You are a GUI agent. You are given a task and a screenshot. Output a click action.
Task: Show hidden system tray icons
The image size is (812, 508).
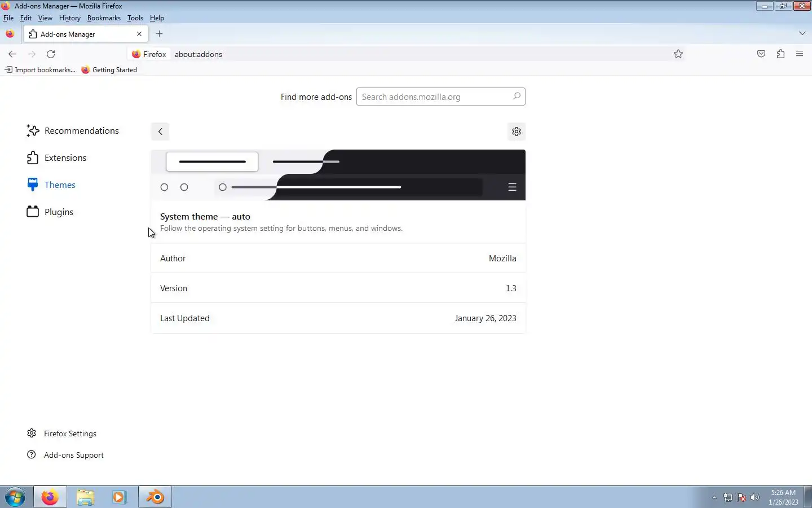pos(714,498)
